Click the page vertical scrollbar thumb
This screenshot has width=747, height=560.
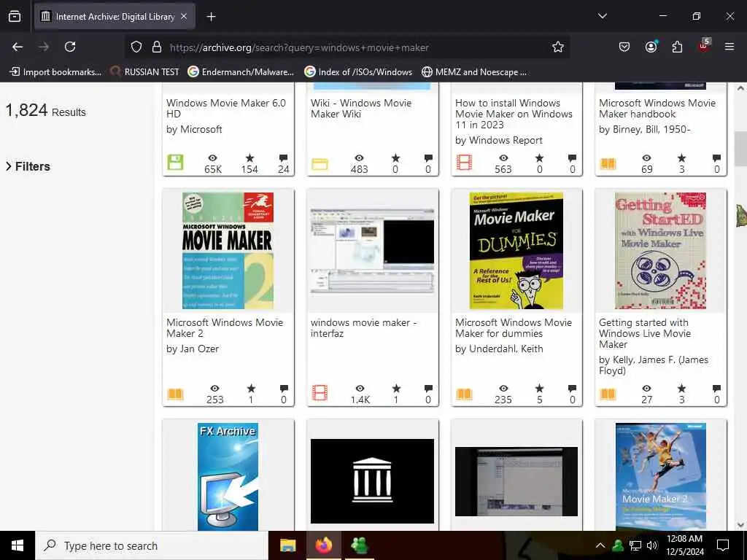tap(740, 149)
